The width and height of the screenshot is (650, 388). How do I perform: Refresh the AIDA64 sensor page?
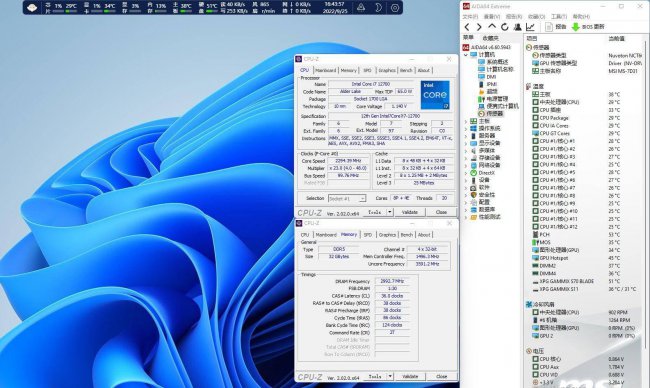point(504,27)
